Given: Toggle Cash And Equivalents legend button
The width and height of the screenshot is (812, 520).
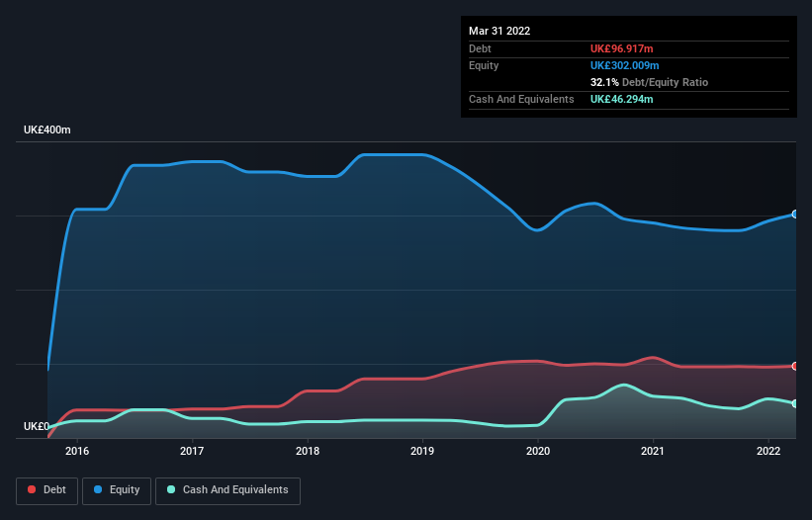Looking at the screenshot, I should coord(227,490).
